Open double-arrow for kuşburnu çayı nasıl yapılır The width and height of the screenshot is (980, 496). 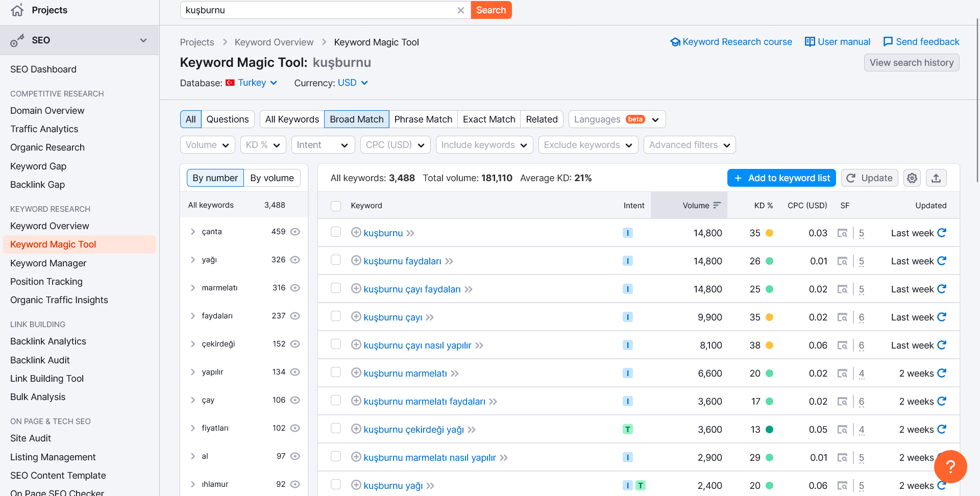pyautogui.click(x=479, y=345)
